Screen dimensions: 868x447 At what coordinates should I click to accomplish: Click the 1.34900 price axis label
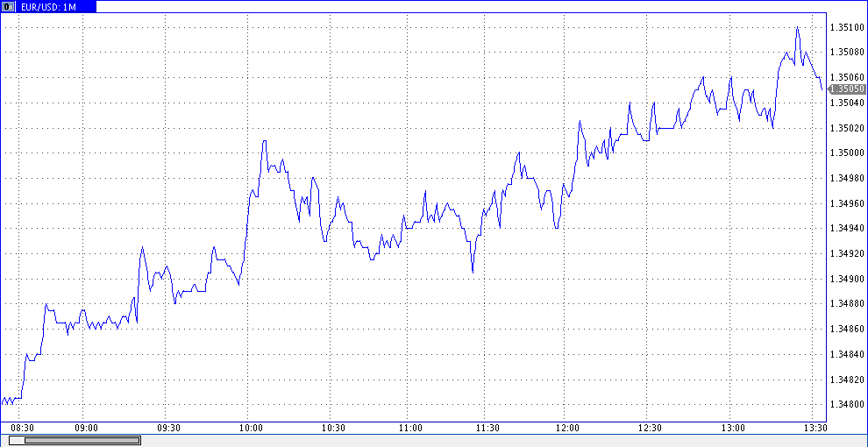(848, 279)
